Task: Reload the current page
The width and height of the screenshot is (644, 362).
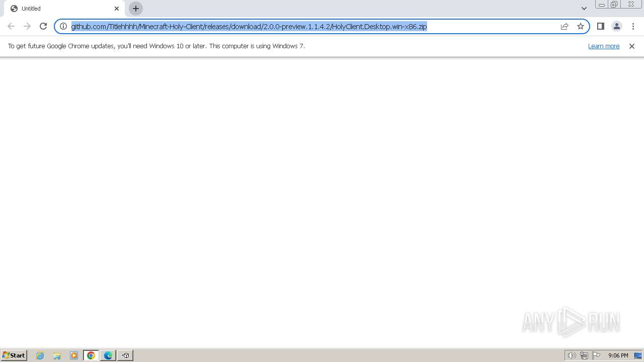Action: [43, 26]
